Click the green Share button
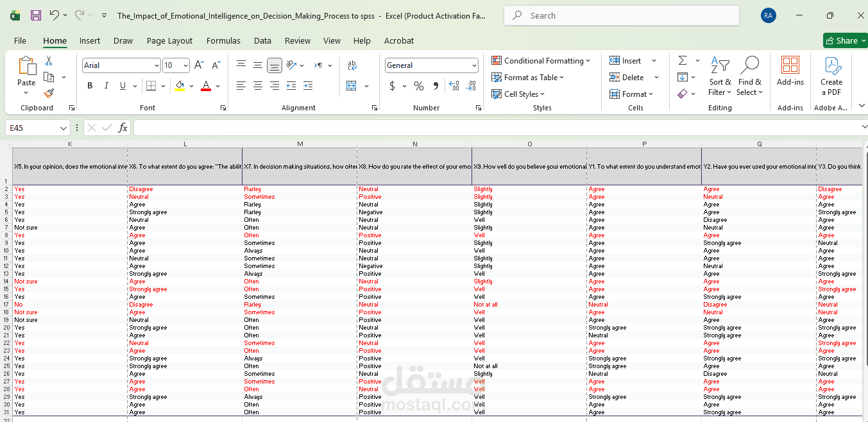Screen dimensions: 868x422 (x=845, y=40)
